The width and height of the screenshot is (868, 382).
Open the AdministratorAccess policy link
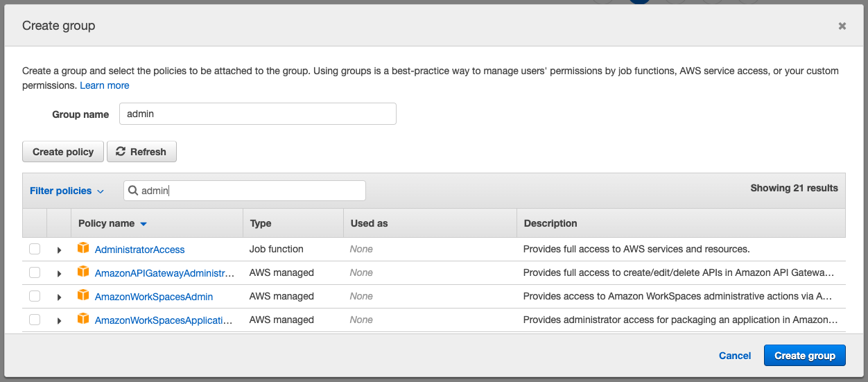pos(140,250)
